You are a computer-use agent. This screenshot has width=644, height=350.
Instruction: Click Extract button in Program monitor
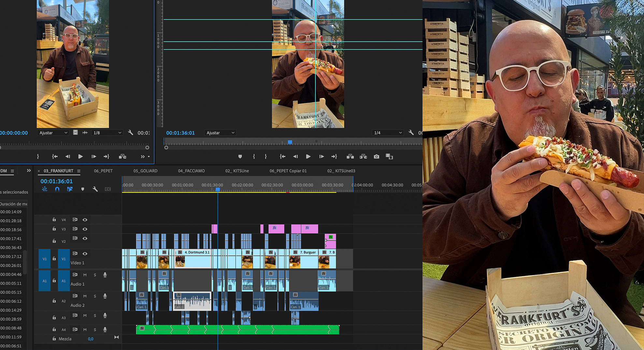[363, 157]
